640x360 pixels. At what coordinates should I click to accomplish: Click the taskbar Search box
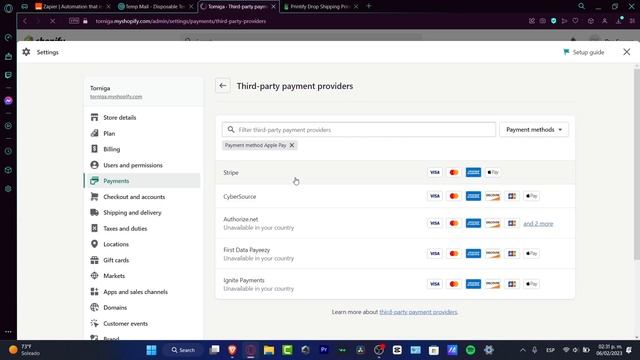point(183,350)
